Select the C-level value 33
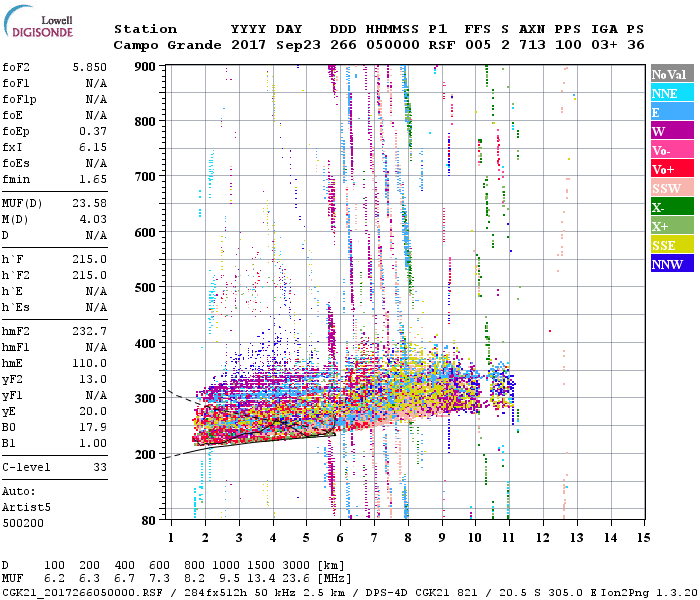The image size is (700, 600). [100, 467]
